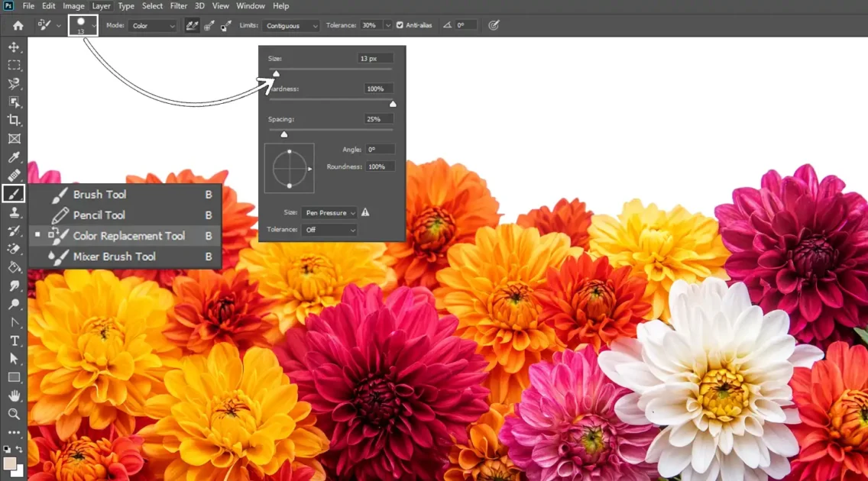Viewport: 868px width, 481px height.
Task: Select the History Brush tool
Action: click(x=14, y=231)
